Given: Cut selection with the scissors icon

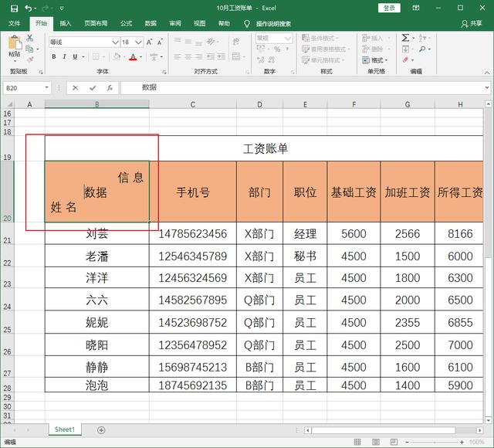Looking at the screenshot, I should coord(30,38).
